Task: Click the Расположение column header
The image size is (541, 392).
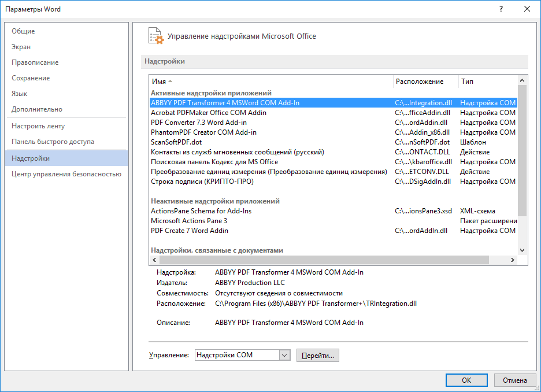Action: point(426,82)
